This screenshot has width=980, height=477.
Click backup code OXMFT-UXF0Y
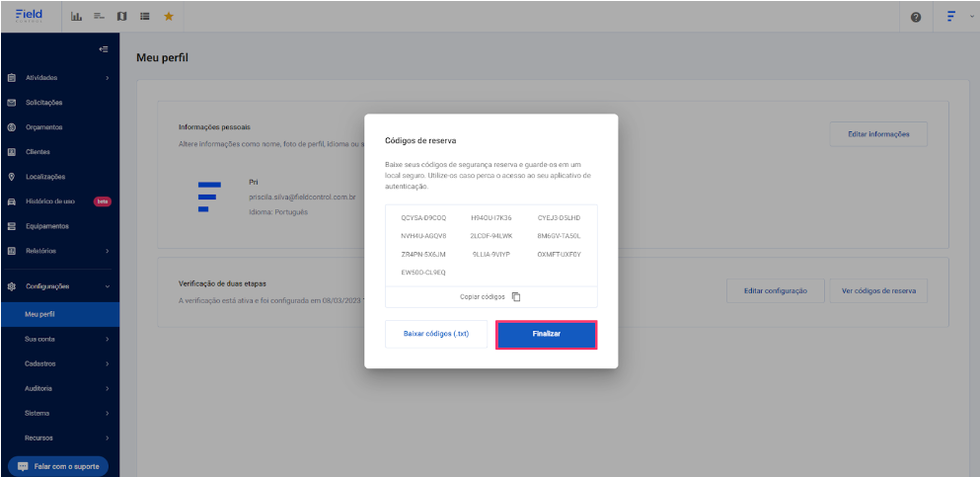tap(559, 255)
